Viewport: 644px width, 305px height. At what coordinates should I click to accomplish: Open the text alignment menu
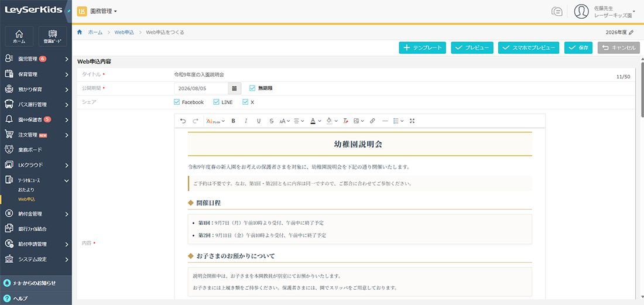[x=299, y=121]
